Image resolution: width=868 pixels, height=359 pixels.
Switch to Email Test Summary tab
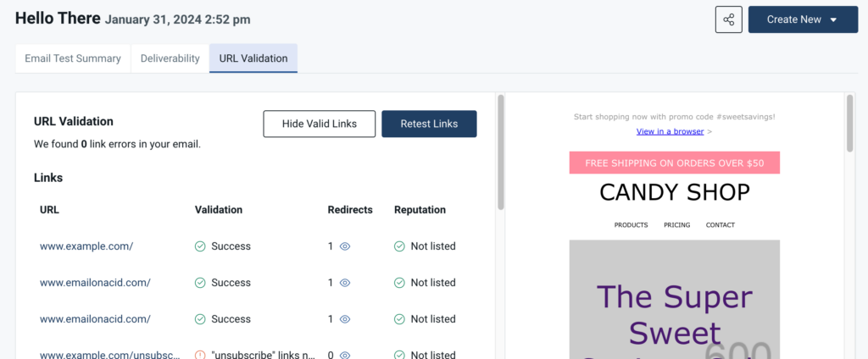[73, 58]
